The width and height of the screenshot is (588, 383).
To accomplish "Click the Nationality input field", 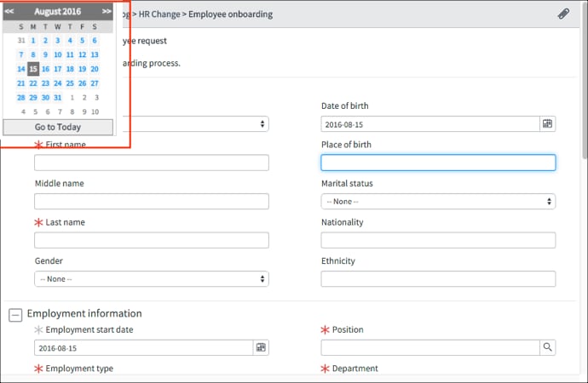I will [x=438, y=240].
